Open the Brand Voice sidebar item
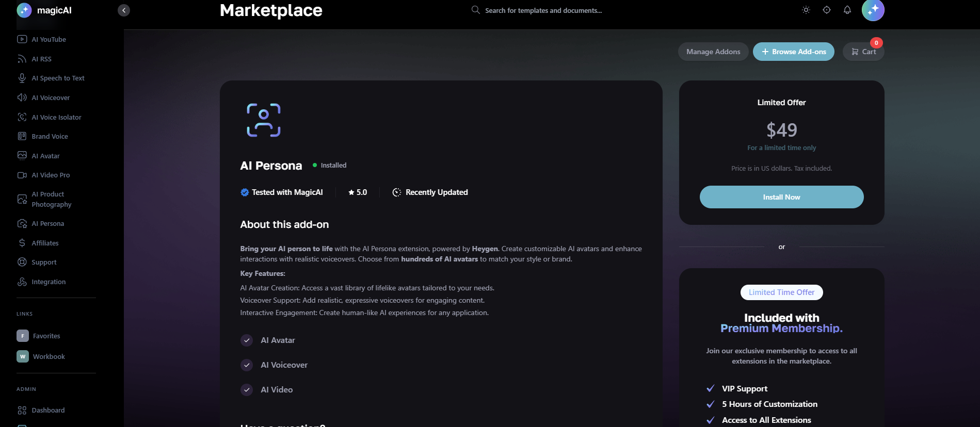Screen dimensions: 980x427 click(50, 137)
